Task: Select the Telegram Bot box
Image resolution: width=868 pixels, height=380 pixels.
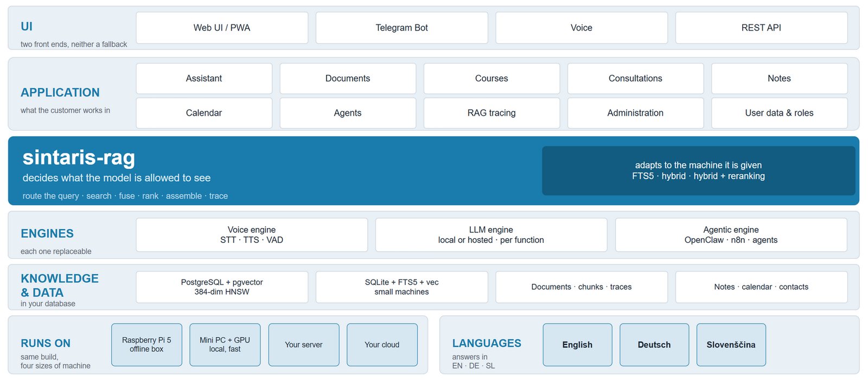Action: (402, 28)
